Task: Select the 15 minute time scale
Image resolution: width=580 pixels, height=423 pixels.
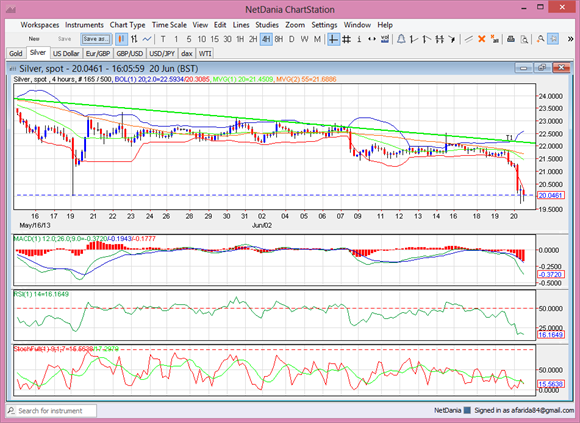Action: click(215, 39)
